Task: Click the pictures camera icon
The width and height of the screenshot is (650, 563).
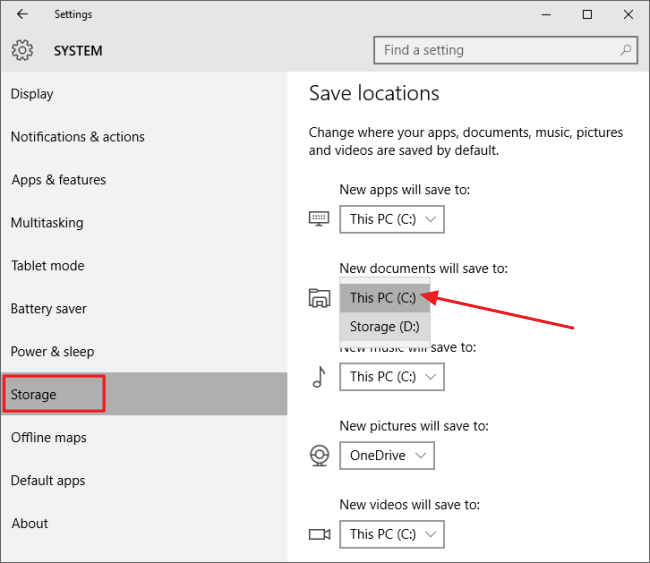Action: 319,456
